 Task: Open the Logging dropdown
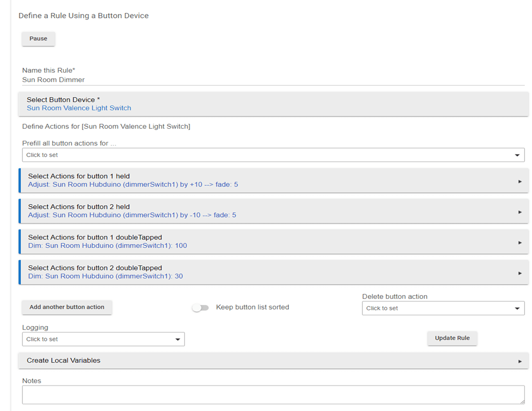pyautogui.click(x=103, y=339)
